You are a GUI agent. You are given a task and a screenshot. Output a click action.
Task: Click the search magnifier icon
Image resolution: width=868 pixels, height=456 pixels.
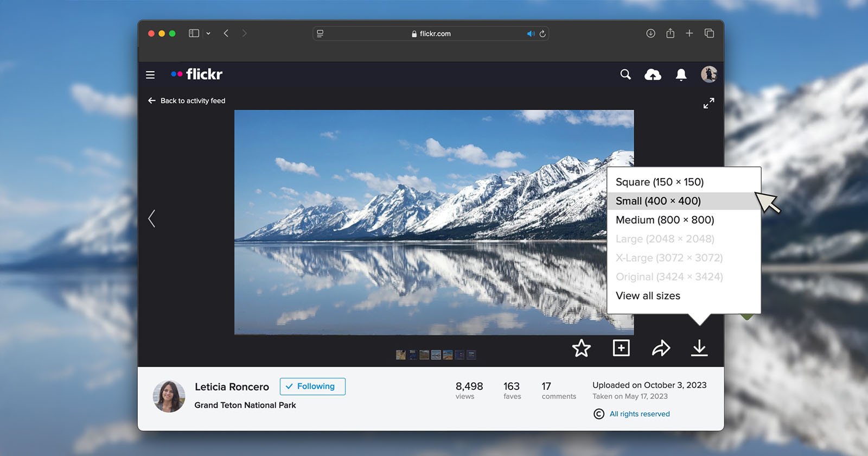coord(626,74)
